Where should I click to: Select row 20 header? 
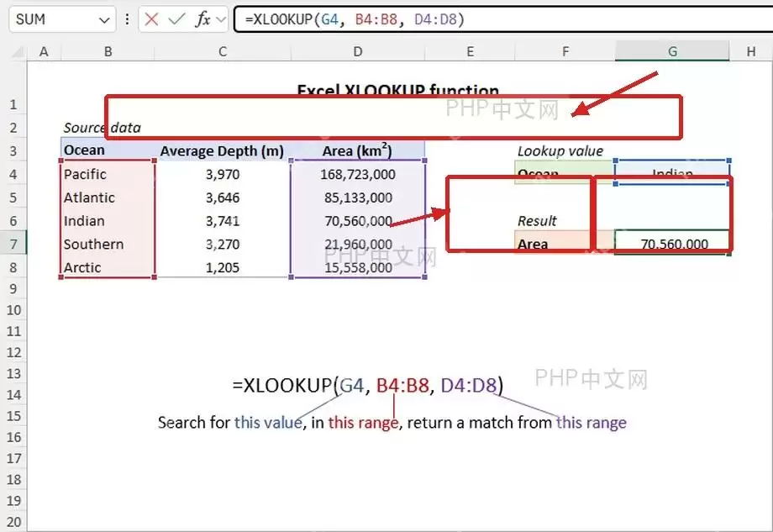(13, 522)
